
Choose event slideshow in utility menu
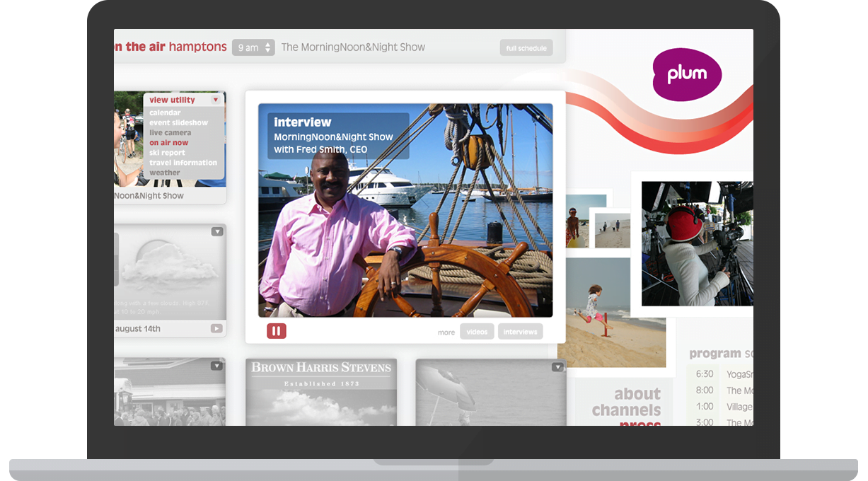tap(178, 122)
